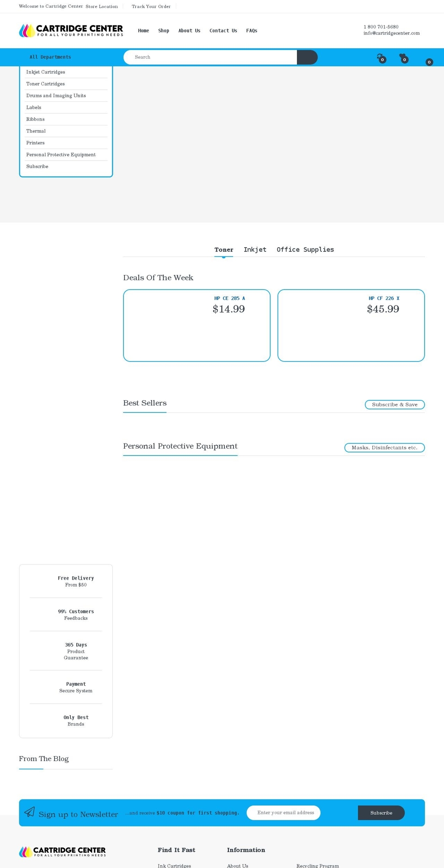
Task: Open the cart counter badge
Action: pos(429,62)
